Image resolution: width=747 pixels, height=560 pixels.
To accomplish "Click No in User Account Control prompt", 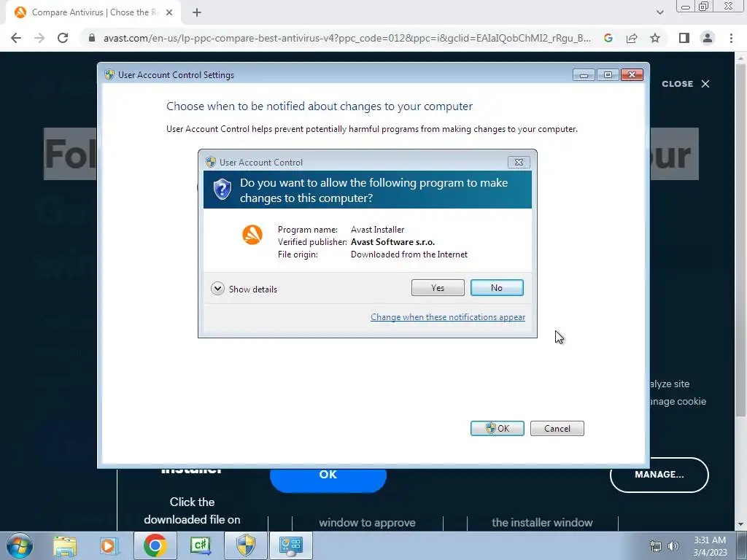I will click(x=496, y=287).
